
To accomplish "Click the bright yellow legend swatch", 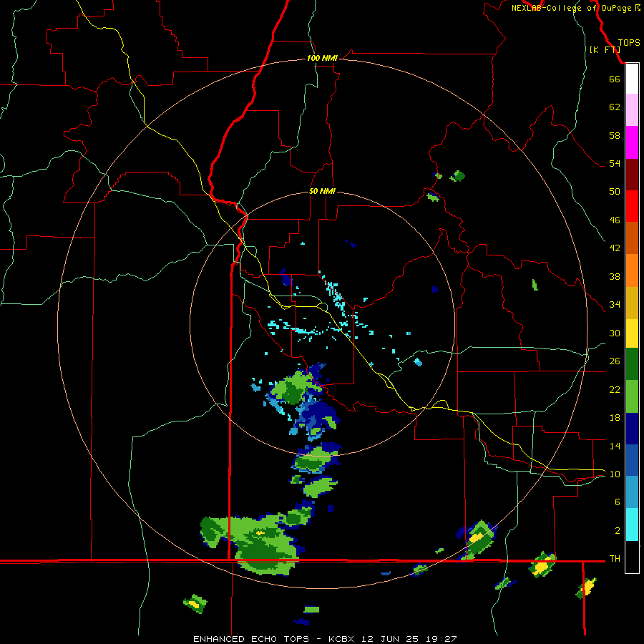I will [632, 333].
